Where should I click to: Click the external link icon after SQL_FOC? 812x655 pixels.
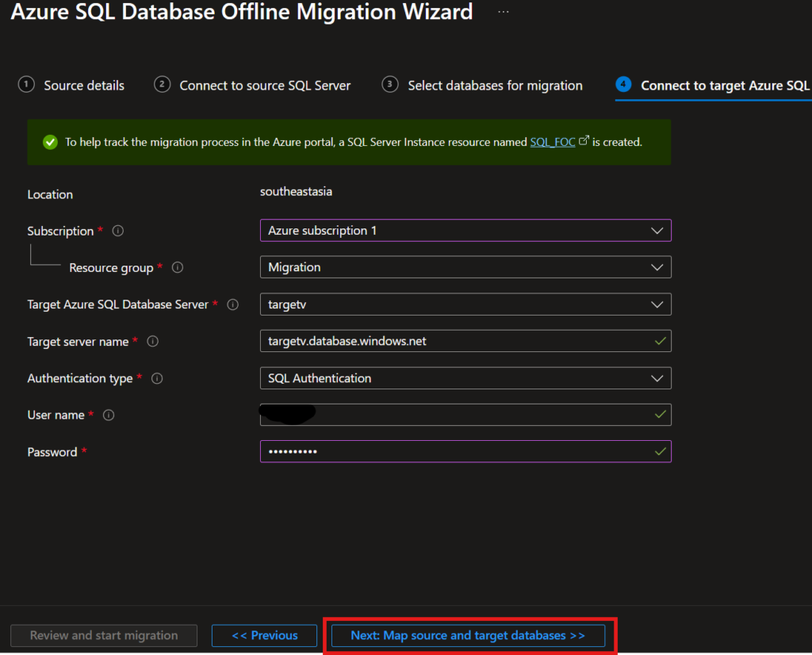584,142
